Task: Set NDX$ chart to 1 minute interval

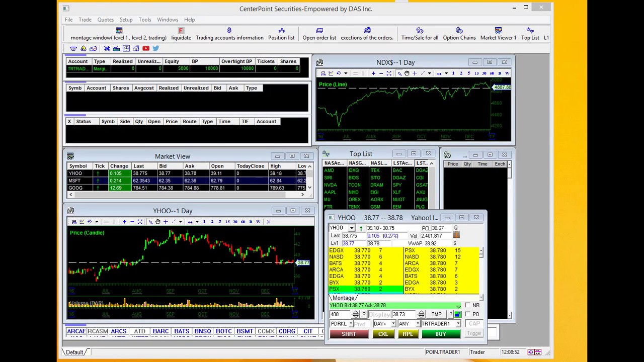Action: click(453, 73)
